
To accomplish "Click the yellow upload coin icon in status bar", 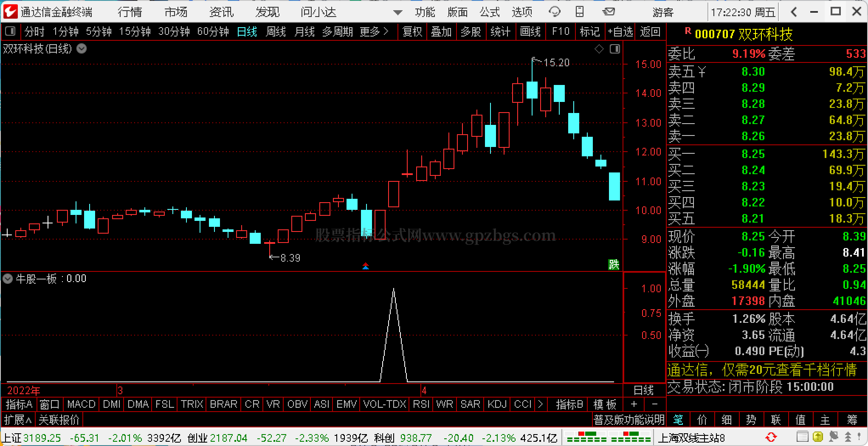I will pyautogui.click(x=817, y=437).
